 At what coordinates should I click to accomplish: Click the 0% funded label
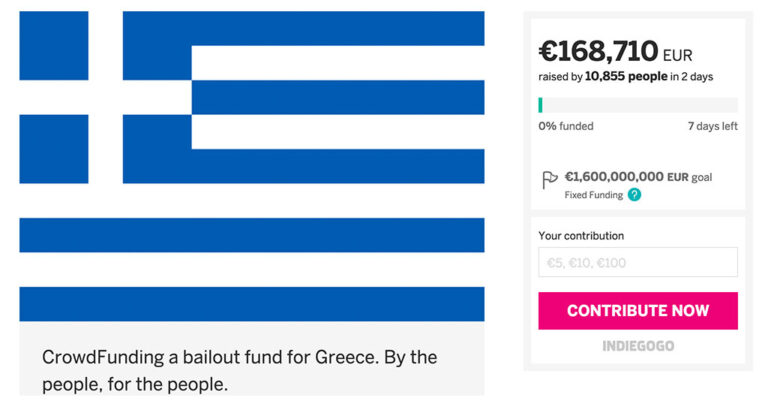566,126
